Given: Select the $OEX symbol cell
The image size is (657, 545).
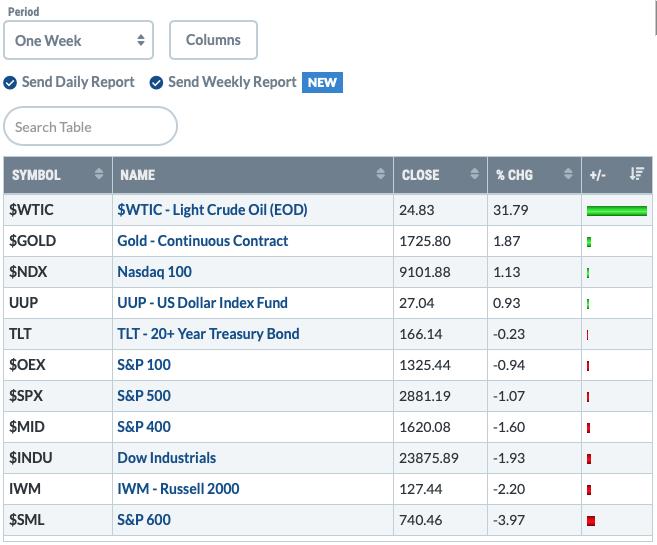Looking at the screenshot, I should pyautogui.click(x=58, y=365).
